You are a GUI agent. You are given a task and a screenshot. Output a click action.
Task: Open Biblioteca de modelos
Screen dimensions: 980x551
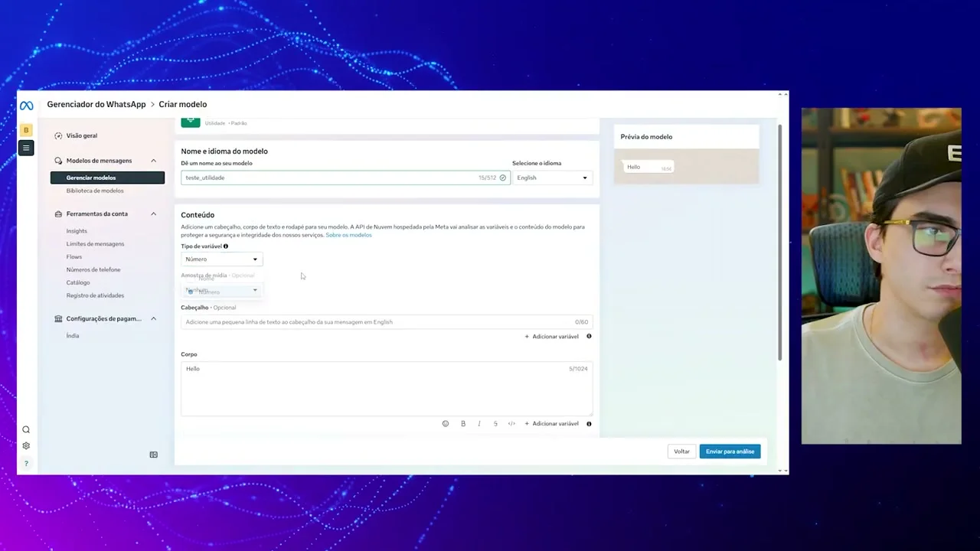click(95, 191)
